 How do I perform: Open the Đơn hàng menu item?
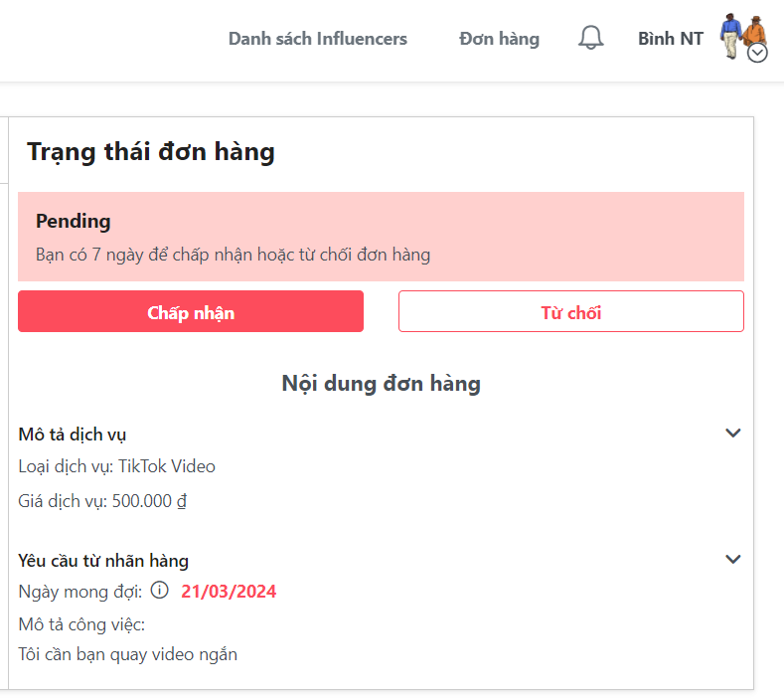click(499, 39)
